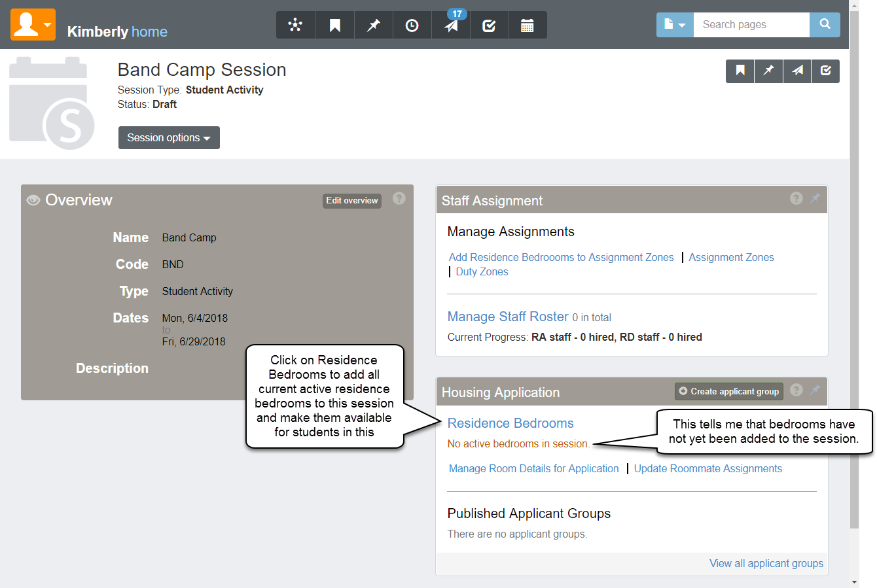
Task: Expand the page type dropdown beside search
Action: [x=675, y=25]
